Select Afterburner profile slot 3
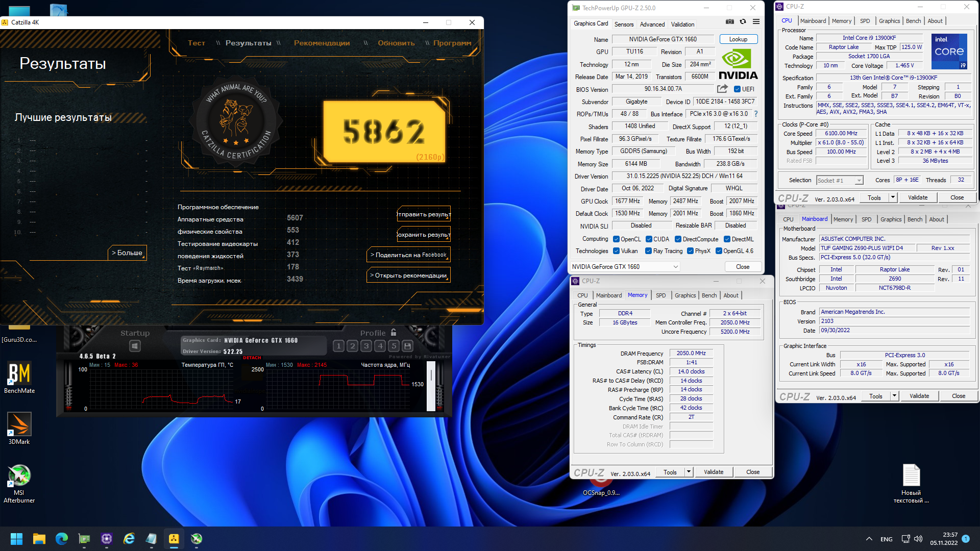This screenshot has height=551, width=980. (x=366, y=346)
